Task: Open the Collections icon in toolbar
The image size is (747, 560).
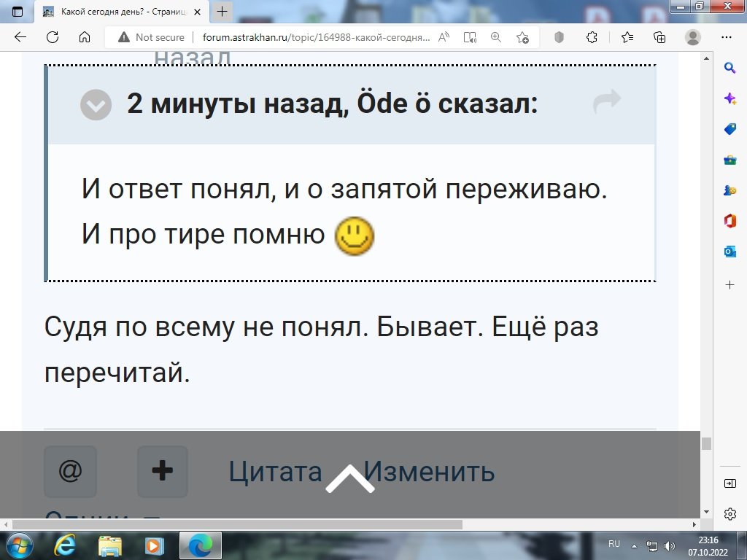Action: [x=659, y=38]
